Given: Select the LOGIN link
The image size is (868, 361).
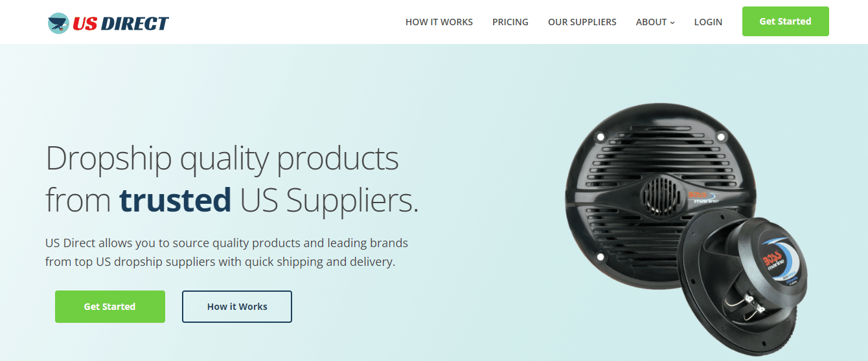Looking at the screenshot, I should point(708,22).
